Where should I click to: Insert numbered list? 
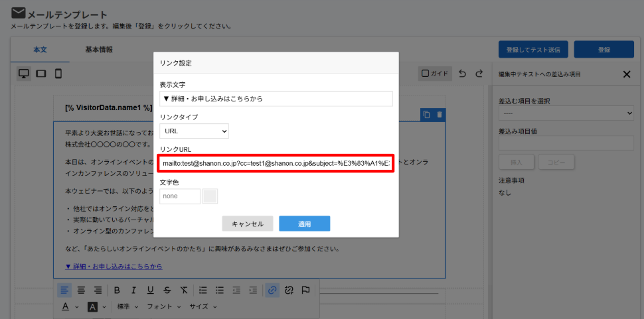point(203,290)
